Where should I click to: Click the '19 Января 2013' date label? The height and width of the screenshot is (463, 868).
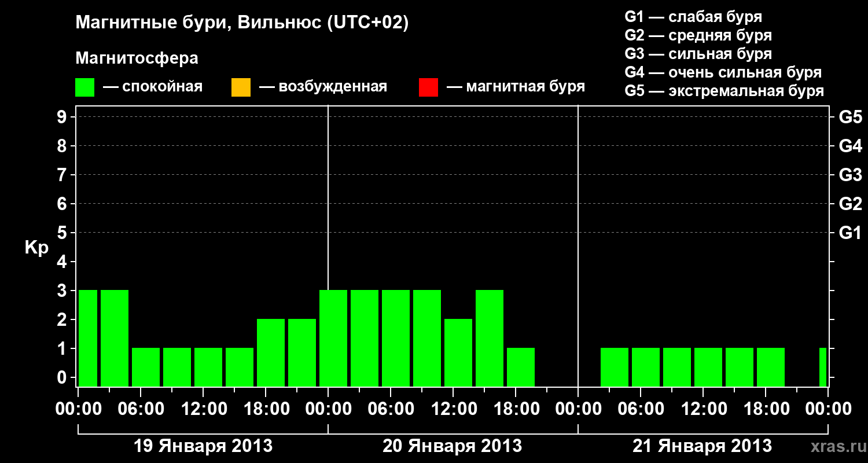point(203,446)
